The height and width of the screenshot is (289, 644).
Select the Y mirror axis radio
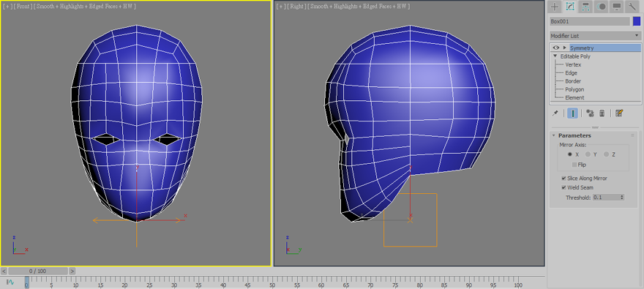(588, 154)
